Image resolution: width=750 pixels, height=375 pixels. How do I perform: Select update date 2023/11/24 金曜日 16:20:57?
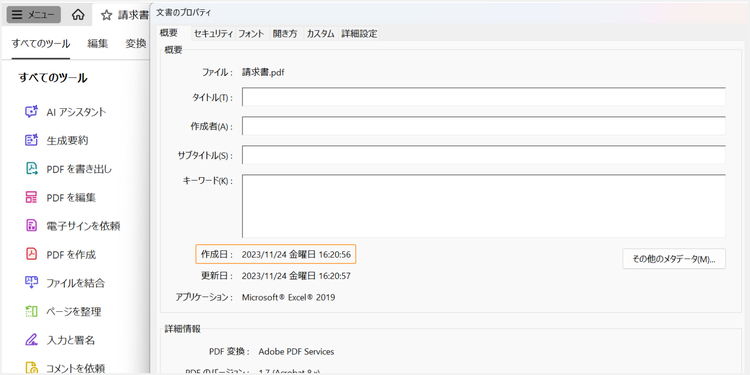coord(296,276)
